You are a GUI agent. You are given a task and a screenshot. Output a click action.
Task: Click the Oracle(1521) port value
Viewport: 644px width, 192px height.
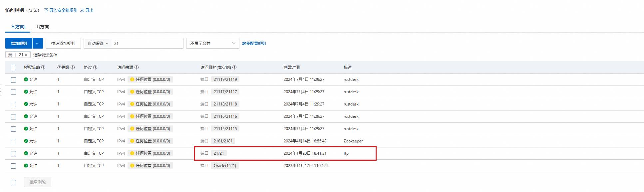[225, 166]
